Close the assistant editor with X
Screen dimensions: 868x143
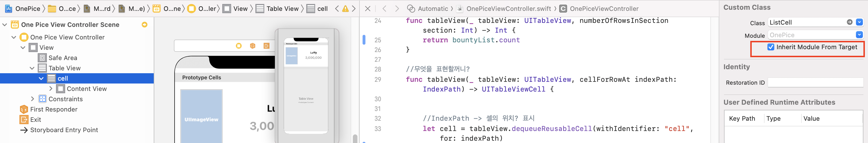368,8
